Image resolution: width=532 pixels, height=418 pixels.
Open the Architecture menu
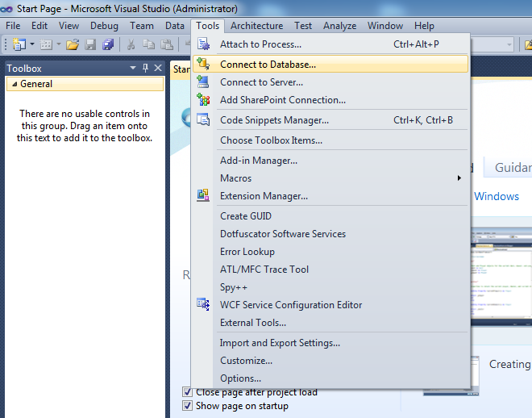point(257,26)
